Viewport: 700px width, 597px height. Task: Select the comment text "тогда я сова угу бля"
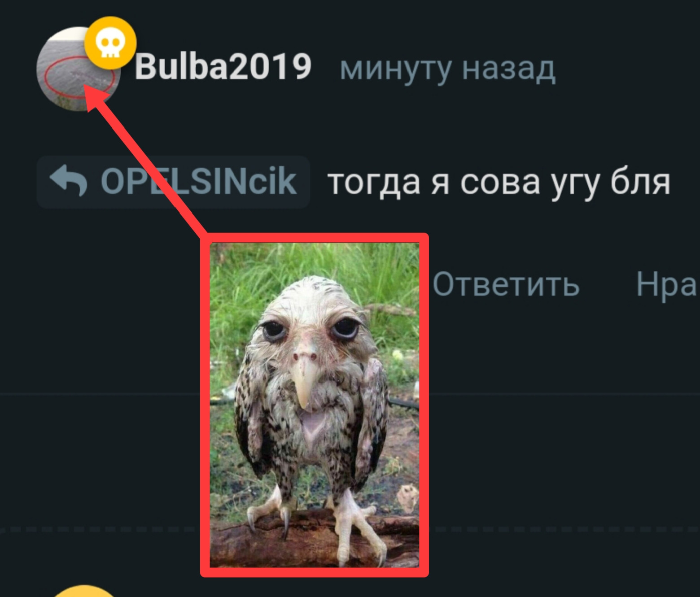coord(499,182)
